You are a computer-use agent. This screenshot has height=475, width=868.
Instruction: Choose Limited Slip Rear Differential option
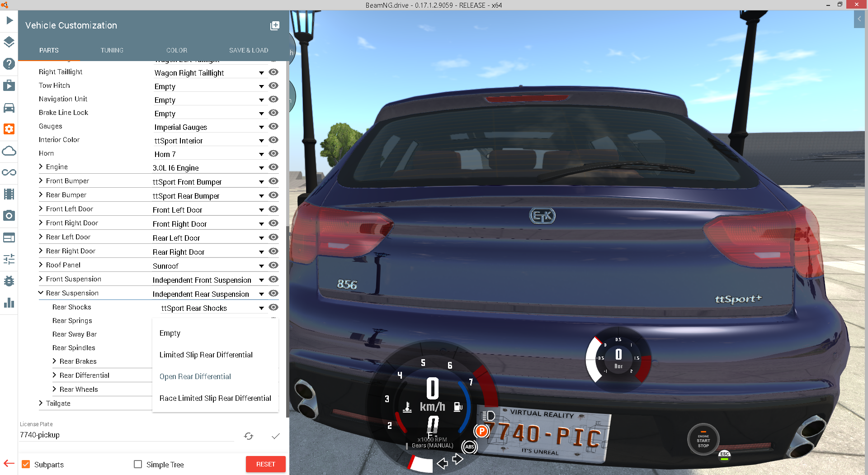[215, 355]
